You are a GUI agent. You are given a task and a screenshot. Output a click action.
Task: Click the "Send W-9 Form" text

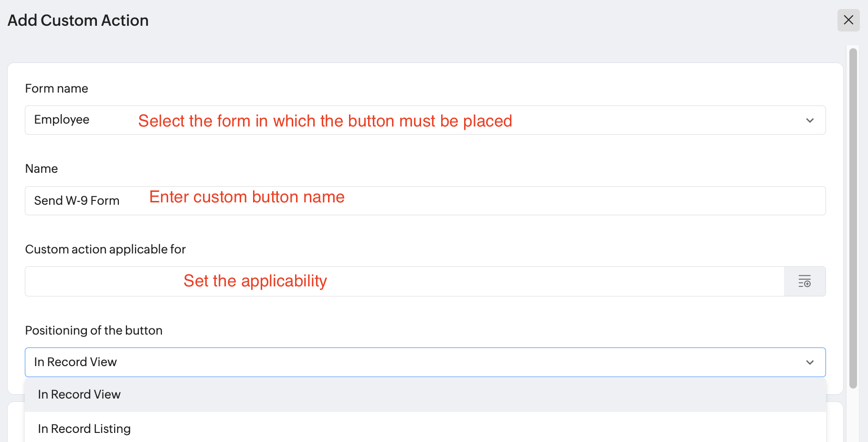(77, 201)
